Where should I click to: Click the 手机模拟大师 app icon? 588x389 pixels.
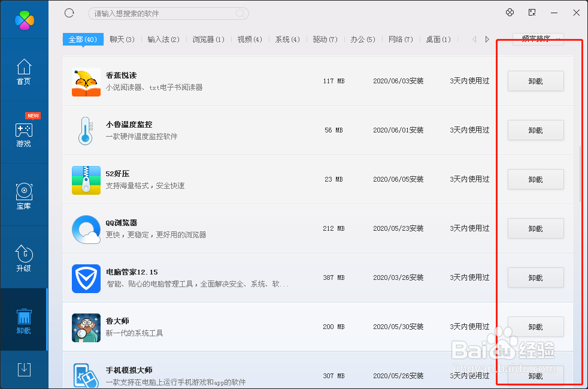click(86, 375)
